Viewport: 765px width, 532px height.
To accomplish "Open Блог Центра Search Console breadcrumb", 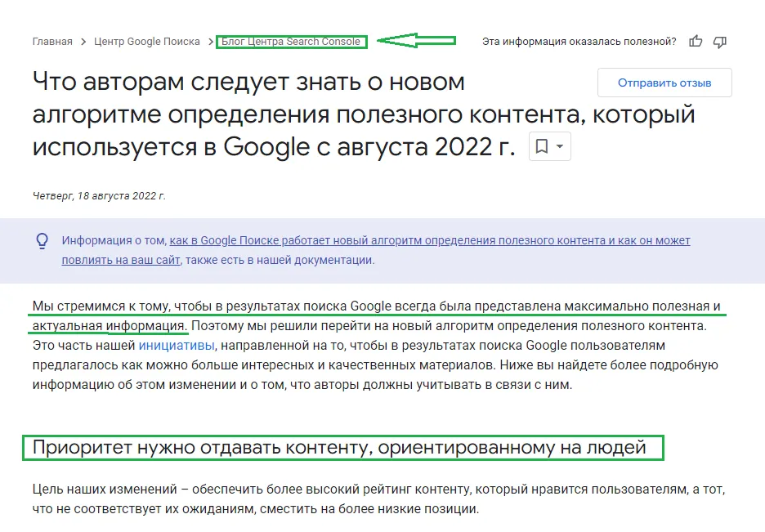I will 291,42.
